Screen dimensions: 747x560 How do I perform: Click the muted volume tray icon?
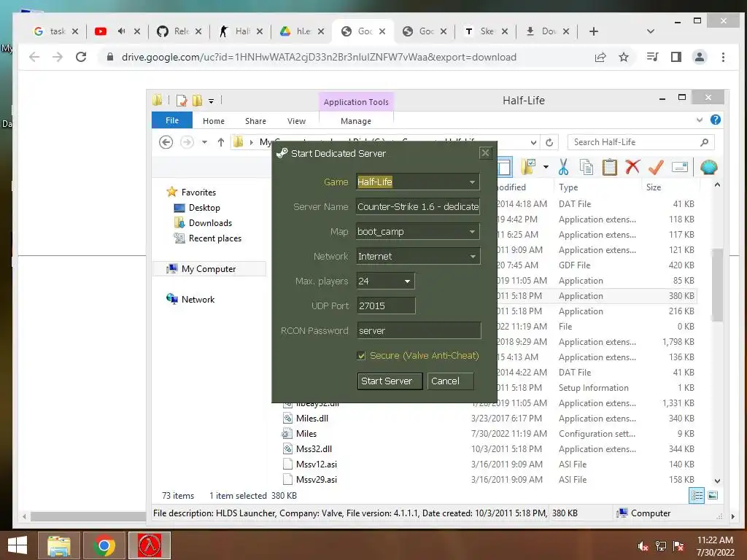coord(643,546)
